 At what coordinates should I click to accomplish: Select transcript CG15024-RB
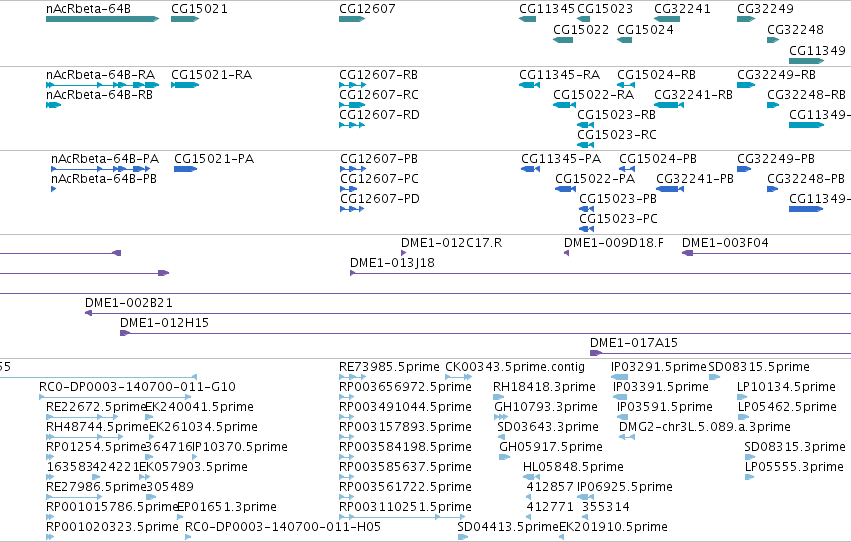pyautogui.click(x=657, y=75)
